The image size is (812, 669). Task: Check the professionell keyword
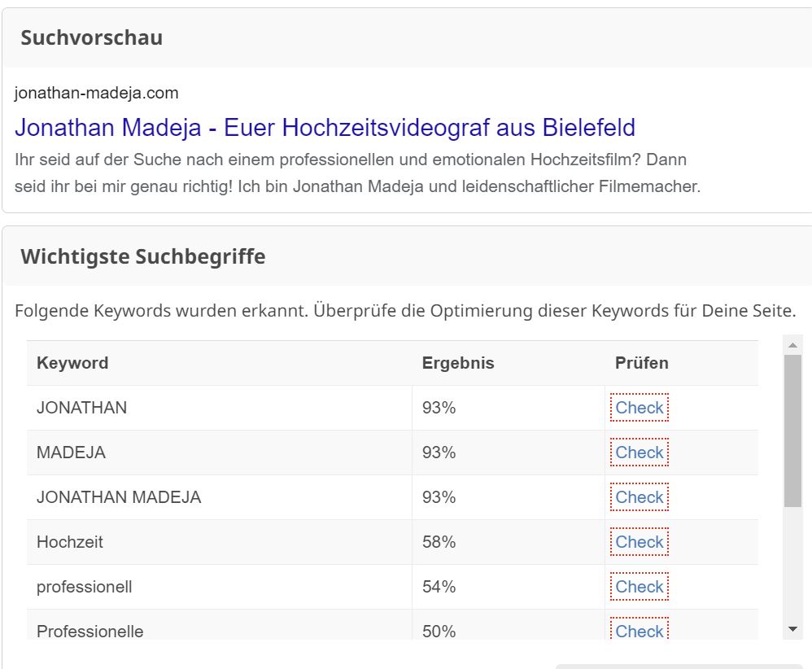pos(640,587)
